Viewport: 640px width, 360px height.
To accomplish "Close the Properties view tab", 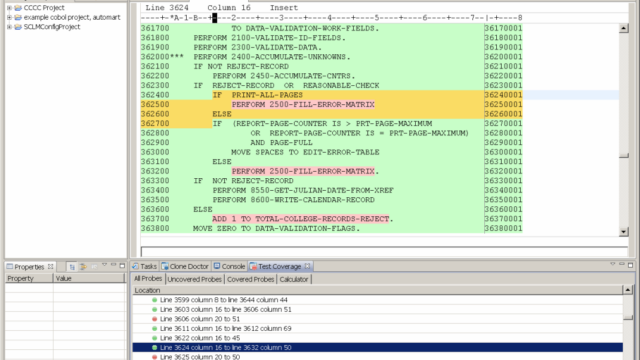I will 51,267.
